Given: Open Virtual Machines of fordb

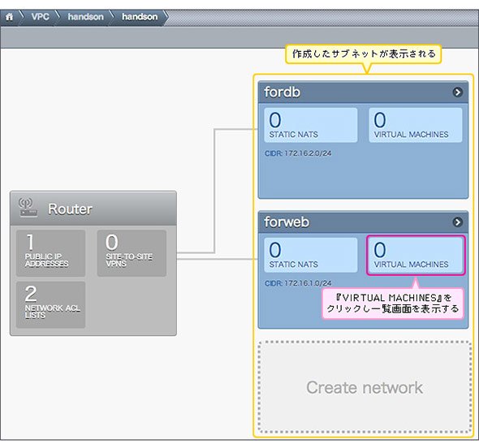Looking at the screenshot, I should (x=416, y=125).
